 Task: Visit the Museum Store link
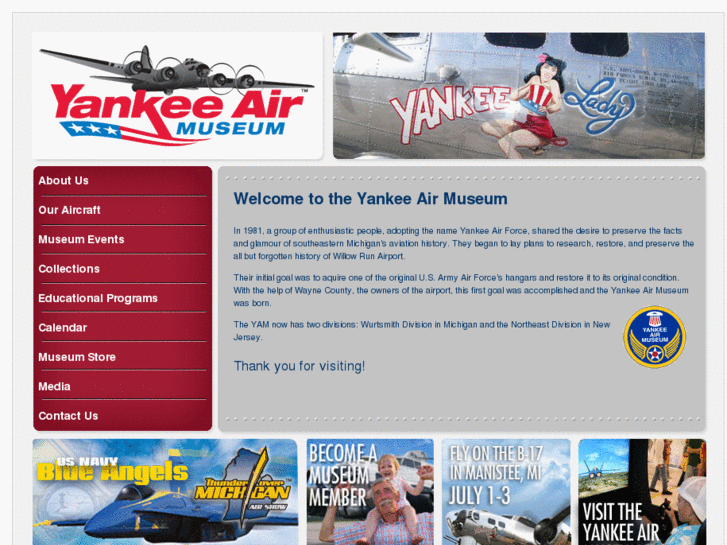pyautogui.click(x=77, y=357)
